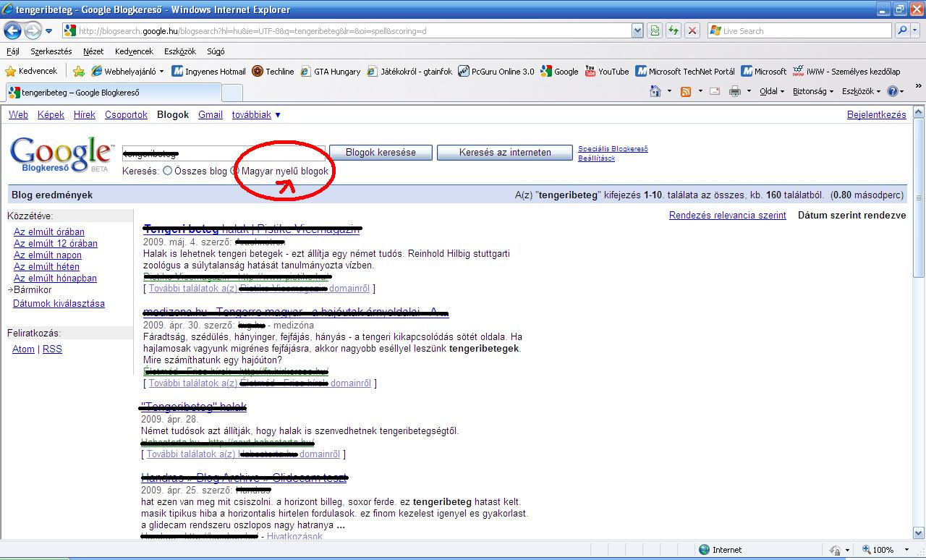Open the recent pages dropdown beside Forward
Viewport: 926px width, 560px height.
(x=49, y=31)
